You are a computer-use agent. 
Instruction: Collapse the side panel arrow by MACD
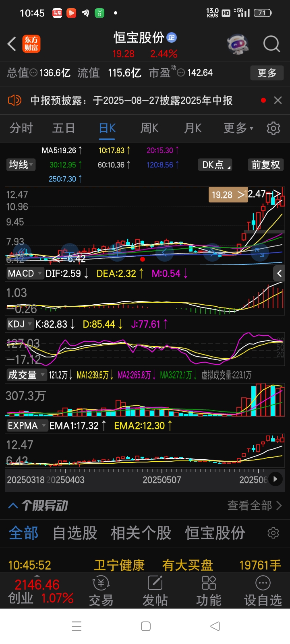279,274
